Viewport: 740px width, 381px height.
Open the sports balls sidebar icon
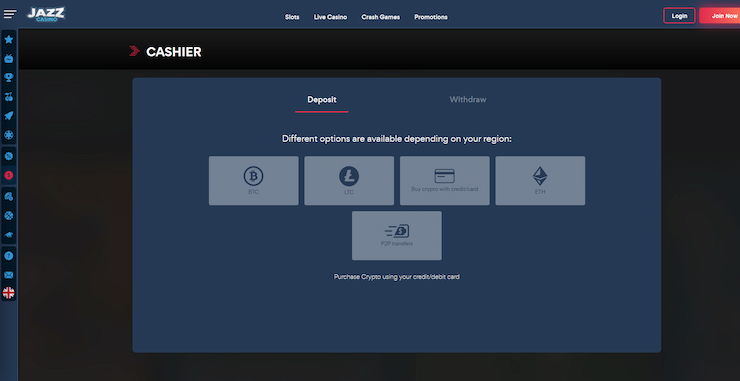pos(8,196)
